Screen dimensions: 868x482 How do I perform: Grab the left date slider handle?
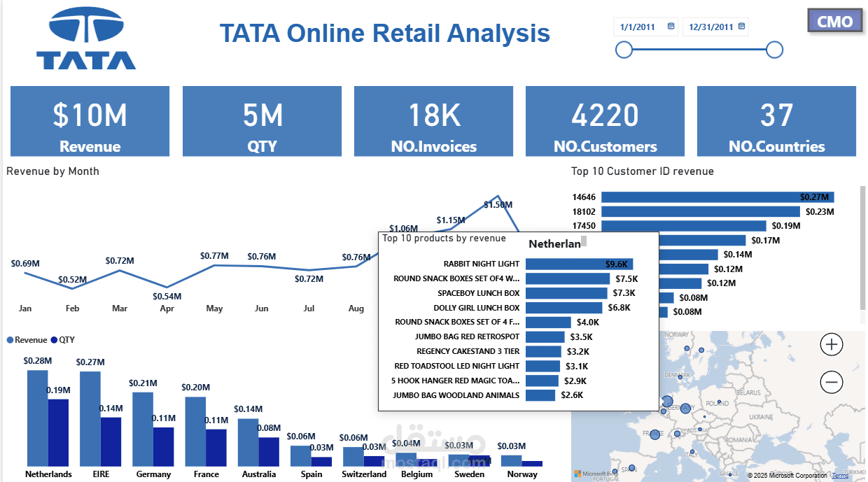[x=624, y=49]
